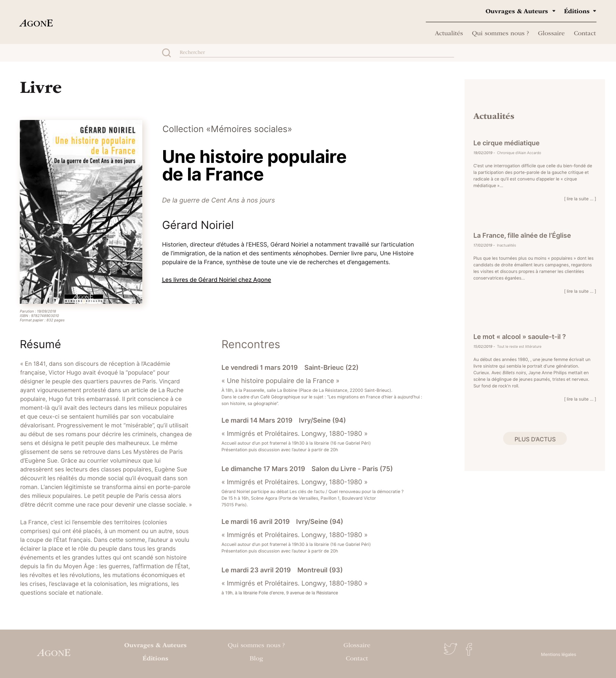
Task: Open Mentions légales in footer
Action: tap(558, 655)
